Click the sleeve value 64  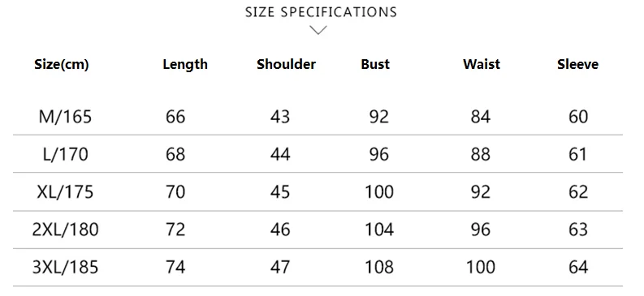(x=578, y=268)
